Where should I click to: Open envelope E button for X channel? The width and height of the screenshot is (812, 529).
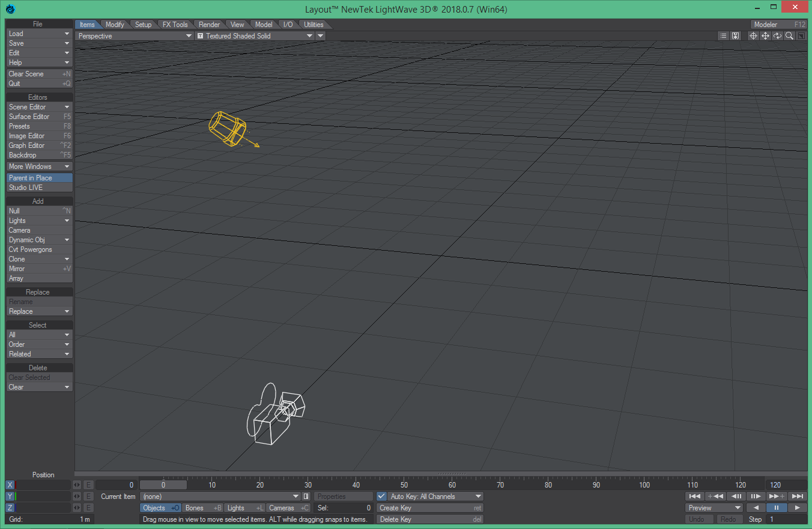pos(88,485)
